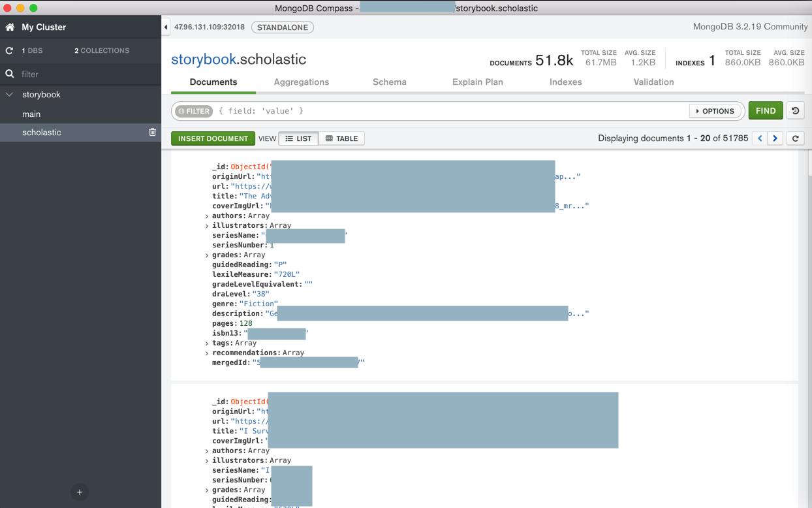Collapse the storybook database tree
Viewport: 812px width, 508px height.
click(10, 95)
